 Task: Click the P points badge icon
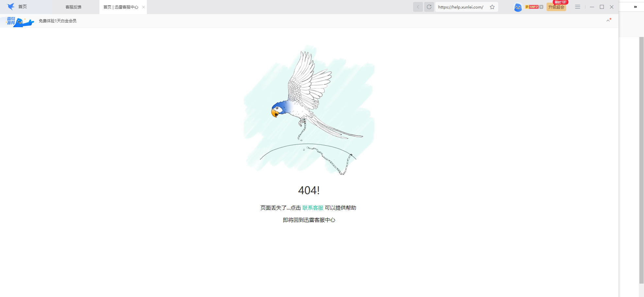[x=527, y=6]
